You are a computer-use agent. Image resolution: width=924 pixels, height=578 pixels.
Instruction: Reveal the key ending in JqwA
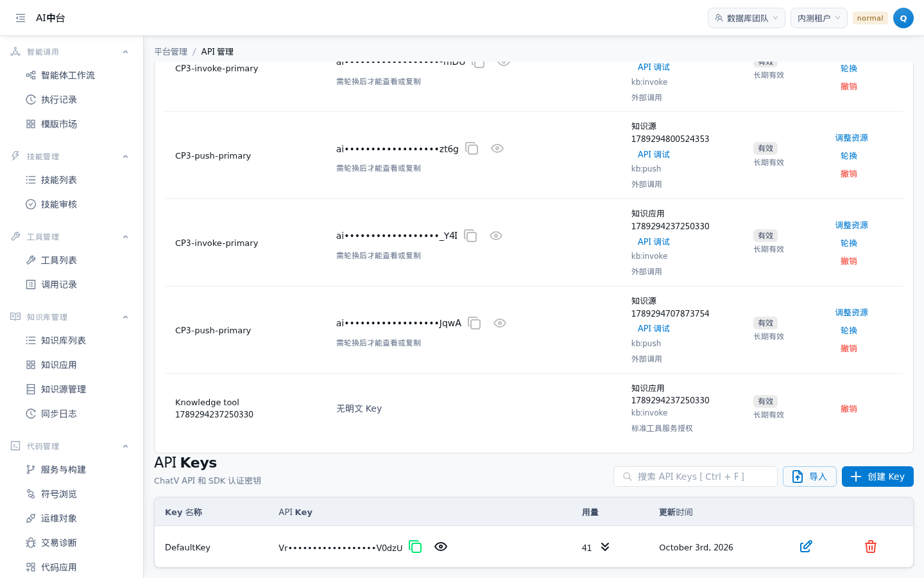coord(500,323)
